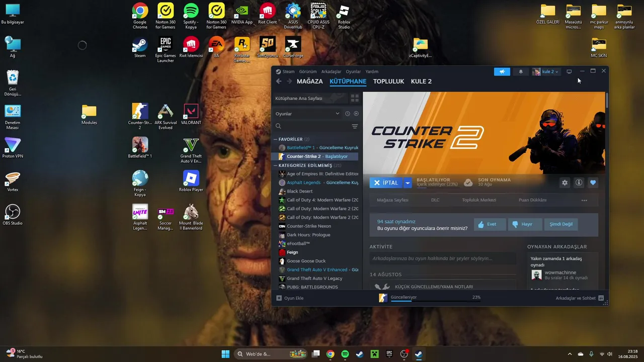
Task: Open the kule 2 account dropdown
Action: 545,71
